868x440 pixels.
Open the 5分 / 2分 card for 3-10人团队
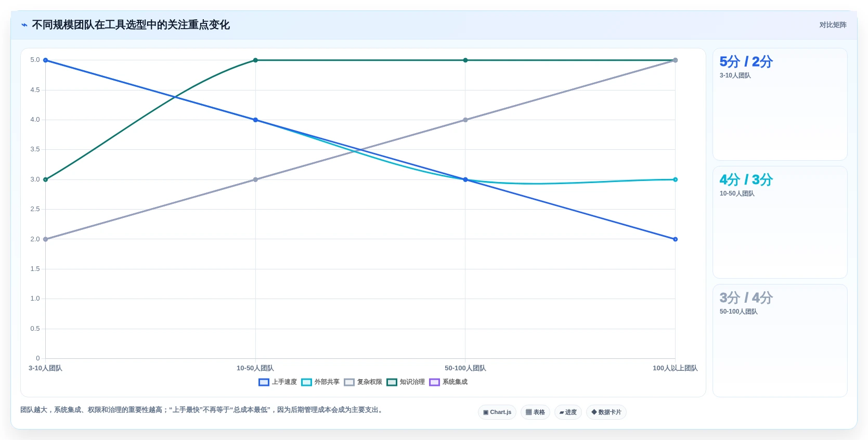point(780,105)
